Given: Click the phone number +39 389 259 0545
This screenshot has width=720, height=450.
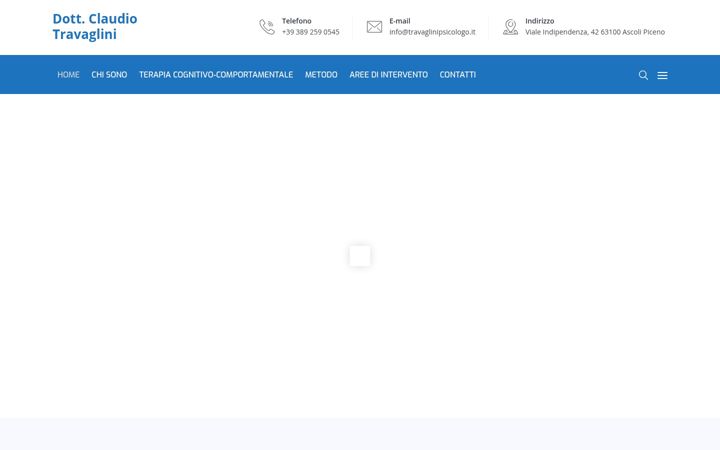Looking at the screenshot, I should point(310,32).
